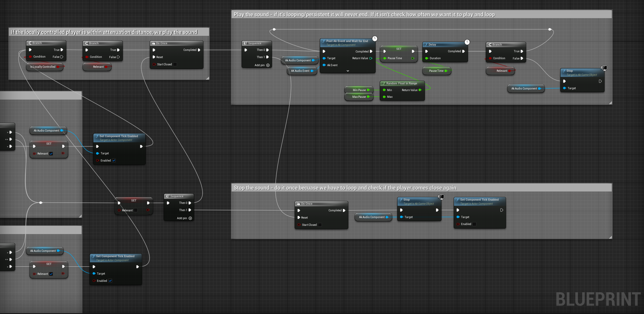The width and height of the screenshot is (644, 314).
Task: Toggle unchecked Relevant checkbox on middle SET node
Action: 135,210
